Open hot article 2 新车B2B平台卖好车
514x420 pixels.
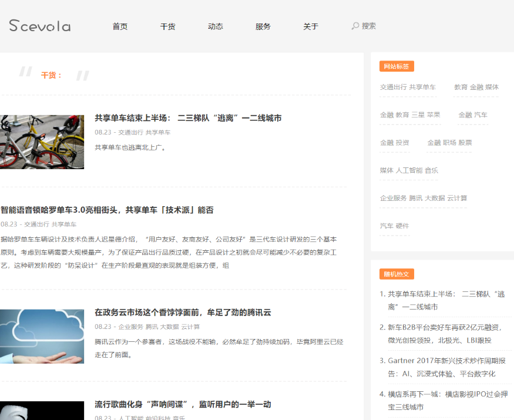pos(445,334)
